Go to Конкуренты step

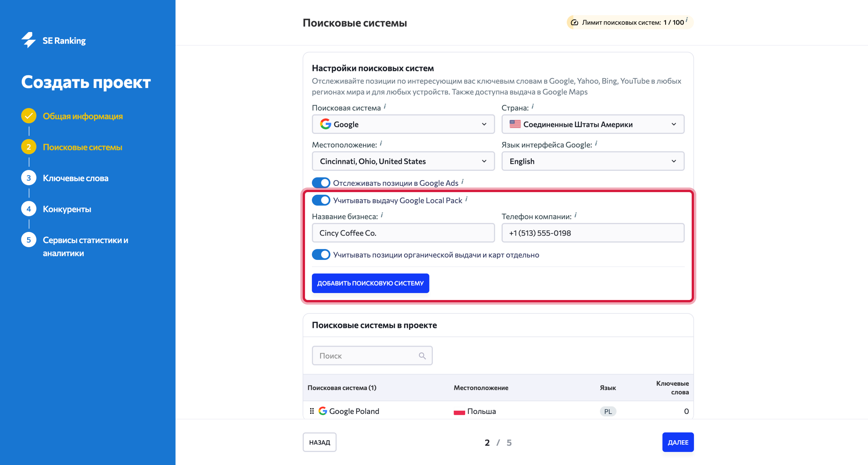tap(67, 209)
